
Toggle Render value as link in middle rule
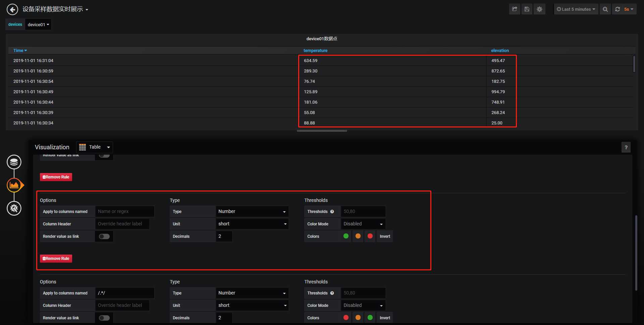[104, 236]
